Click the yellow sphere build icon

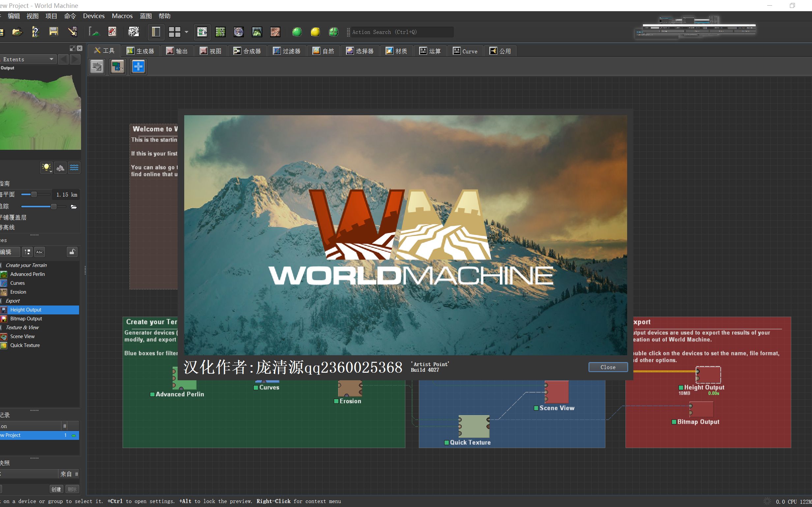click(x=315, y=32)
